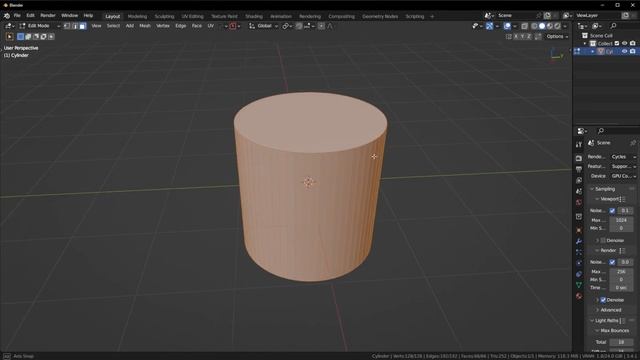Expand the Collection row in outliner
The image size is (640, 360).
[584, 44]
